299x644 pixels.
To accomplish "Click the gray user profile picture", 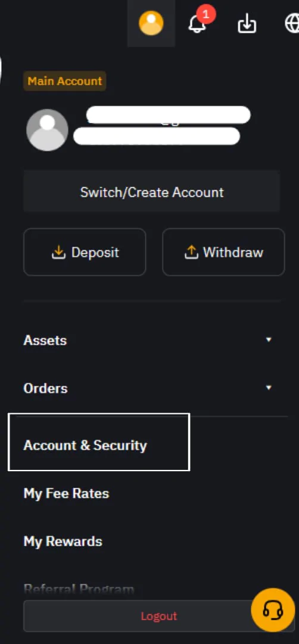I will [x=47, y=130].
